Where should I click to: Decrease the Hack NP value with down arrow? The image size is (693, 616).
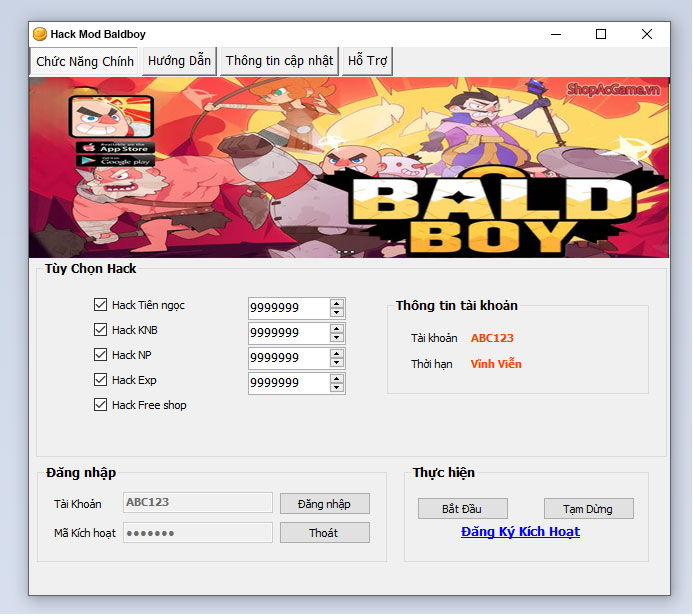pyautogui.click(x=337, y=363)
